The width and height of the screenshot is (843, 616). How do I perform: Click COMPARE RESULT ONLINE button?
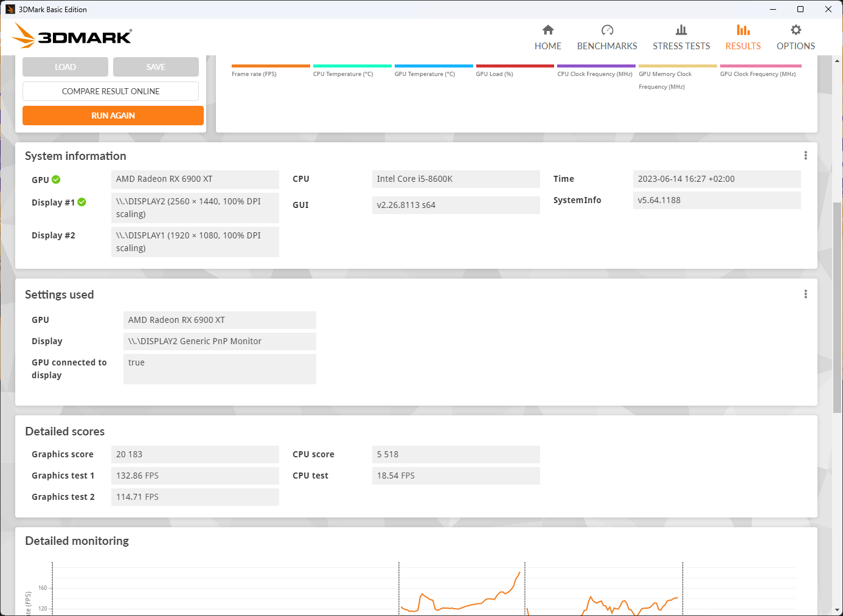[x=111, y=91]
